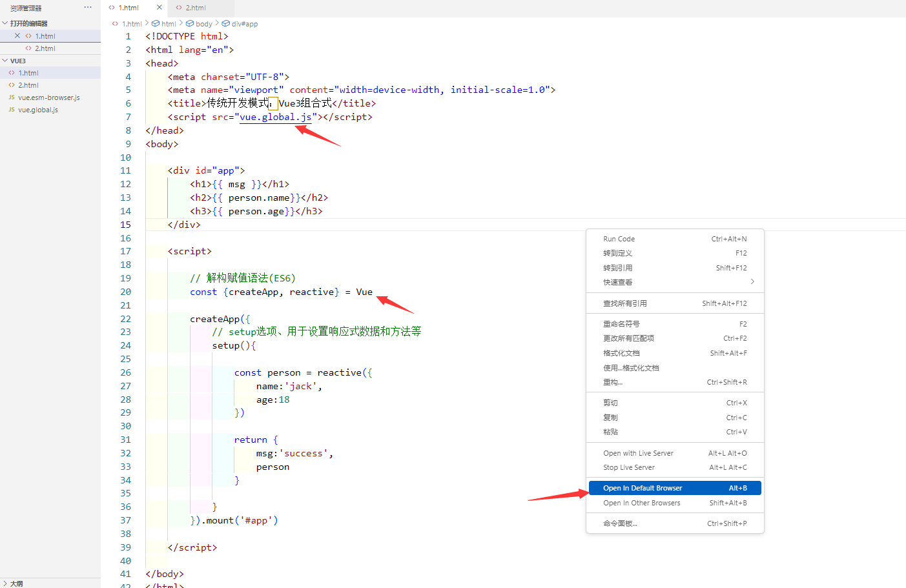Select 剪切 from the context menu
The image size is (906, 588).
tap(675, 403)
